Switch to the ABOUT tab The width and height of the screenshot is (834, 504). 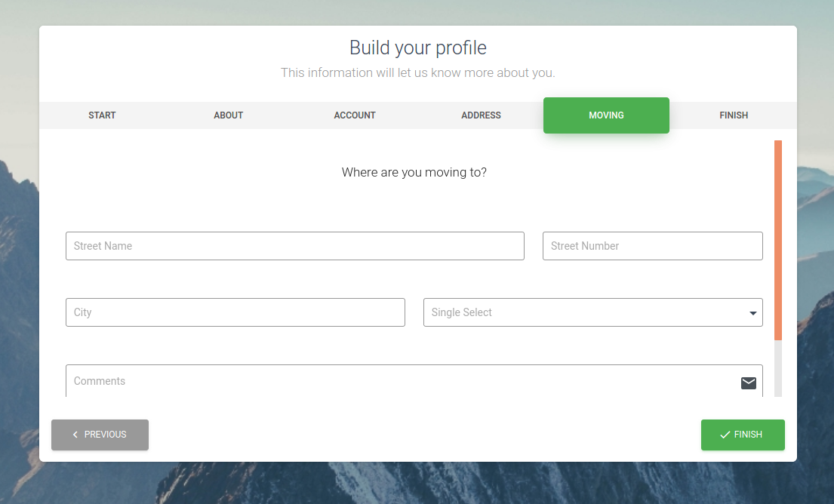[x=228, y=115]
